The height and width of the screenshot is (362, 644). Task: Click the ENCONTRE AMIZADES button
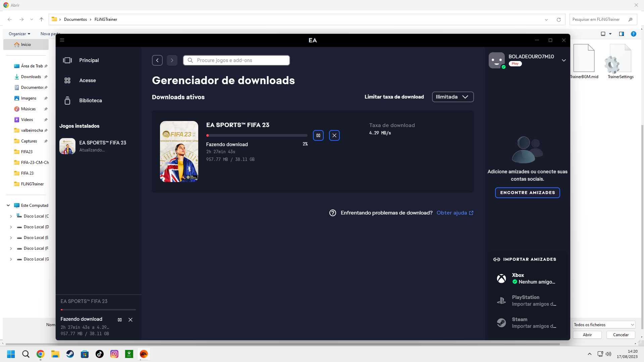528,193
